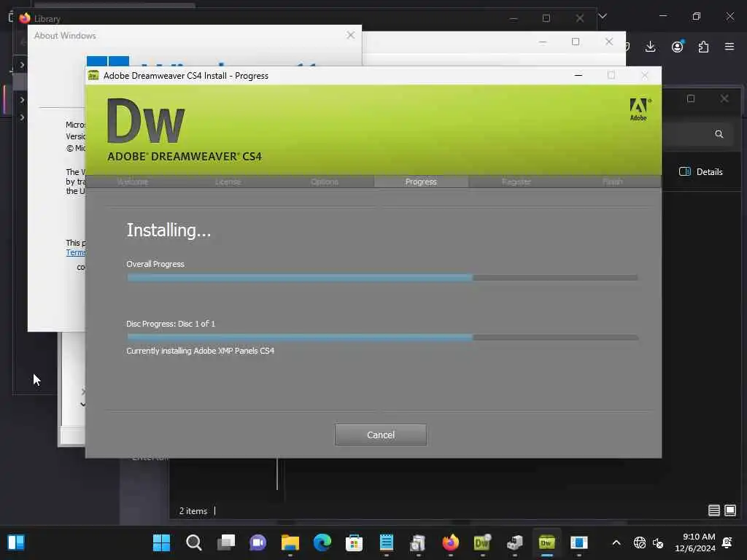Screen dimensions: 747x560
Task: Open the Chat app from taskbar
Action: click(x=258, y=542)
